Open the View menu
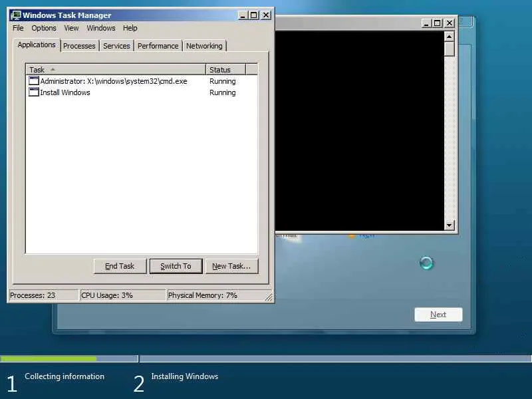 71,28
